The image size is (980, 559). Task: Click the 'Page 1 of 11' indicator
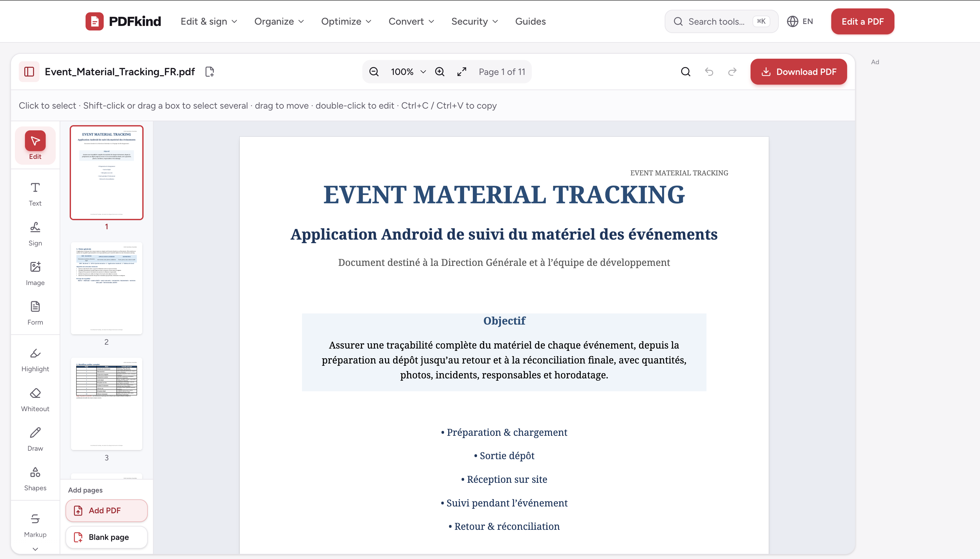coord(502,72)
